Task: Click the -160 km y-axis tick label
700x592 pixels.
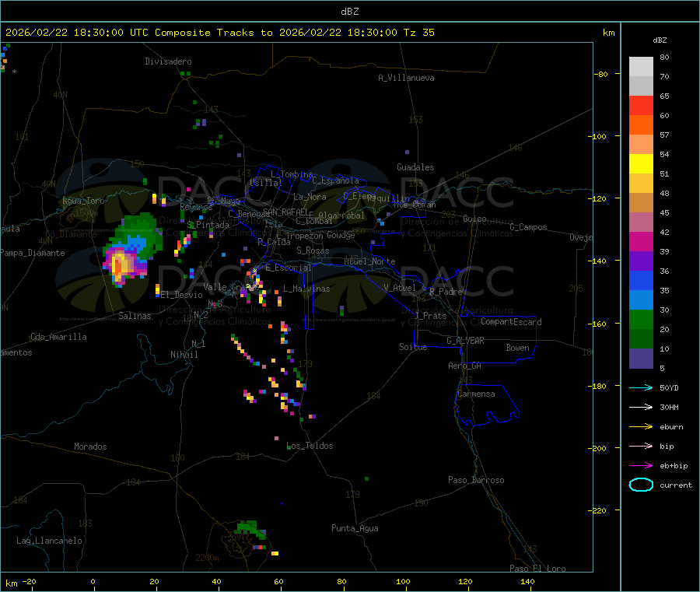Action: [x=599, y=324]
